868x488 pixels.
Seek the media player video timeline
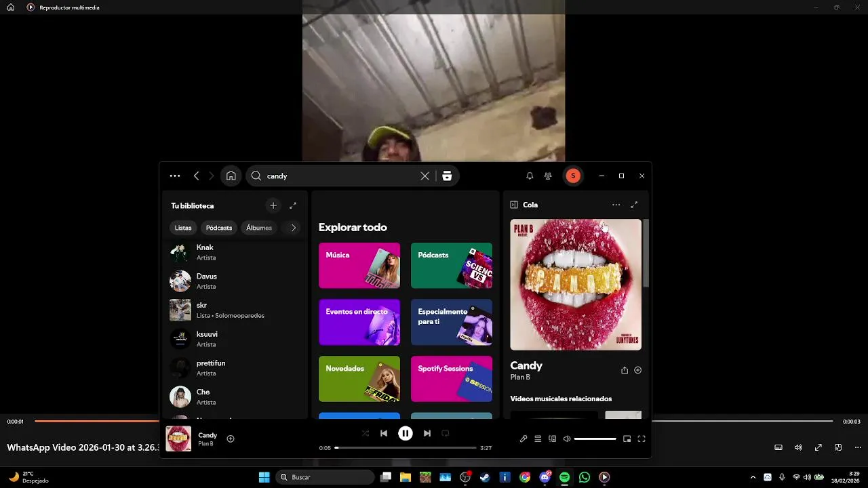coord(434,422)
